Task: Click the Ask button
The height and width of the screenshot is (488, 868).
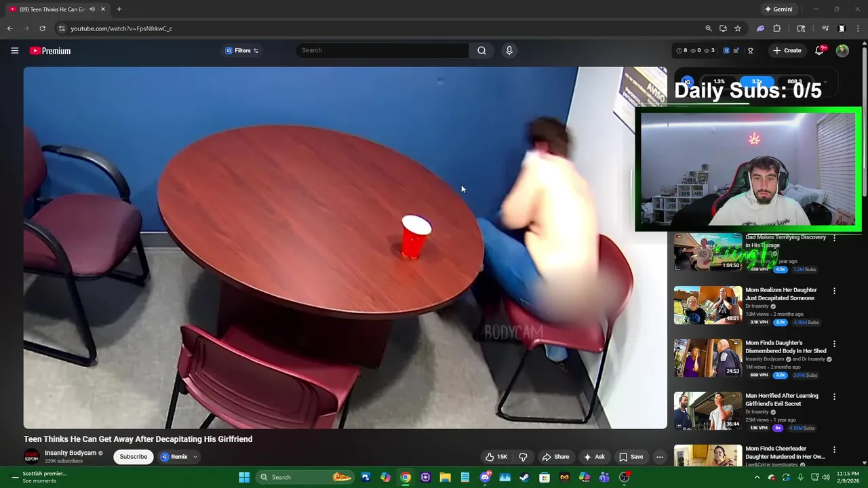Action: click(x=594, y=457)
